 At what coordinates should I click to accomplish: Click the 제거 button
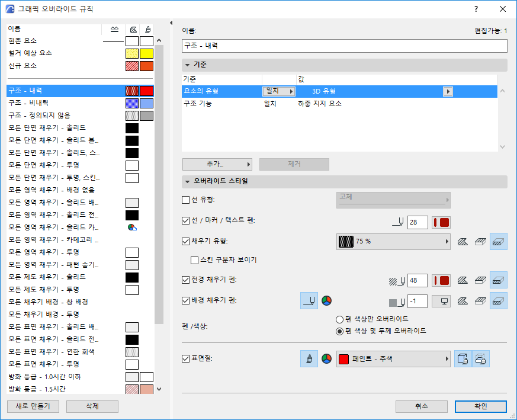294,164
